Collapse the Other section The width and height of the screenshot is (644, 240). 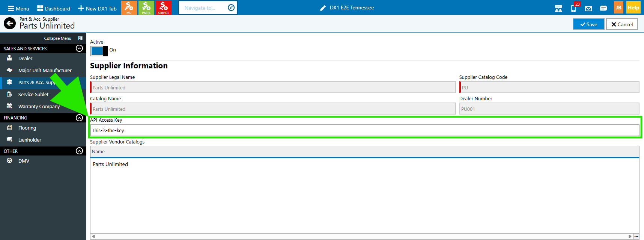(x=79, y=151)
